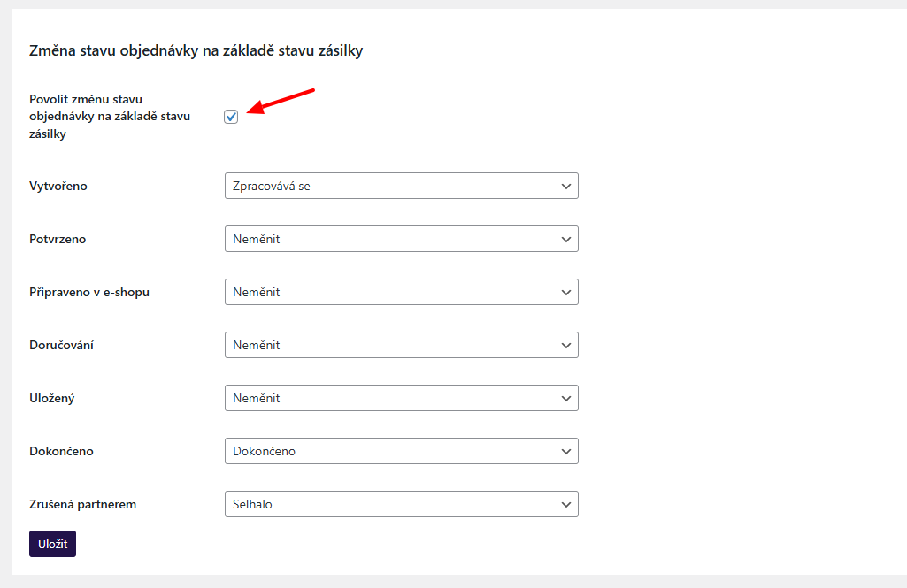Expand the Zrušená partnerem dropdown showing Selhalo

pyautogui.click(x=401, y=504)
